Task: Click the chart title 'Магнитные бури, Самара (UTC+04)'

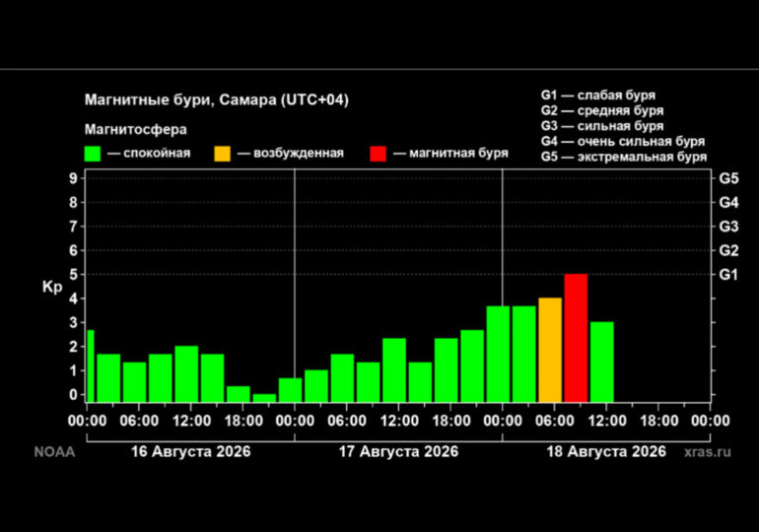Action: pyautogui.click(x=217, y=100)
